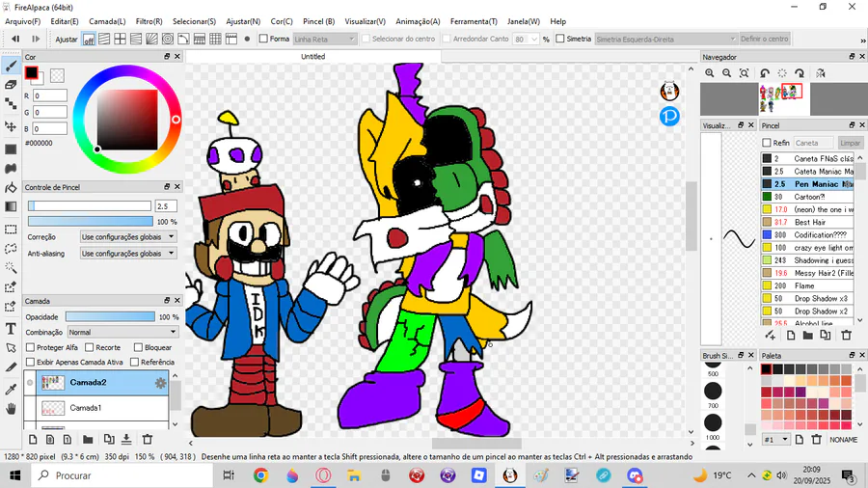Image resolution: width=868 pixels, height=488 pixels.
Task: Check the Proteger Alfa option
Action: pyautogui.click(x=31, y=347)
